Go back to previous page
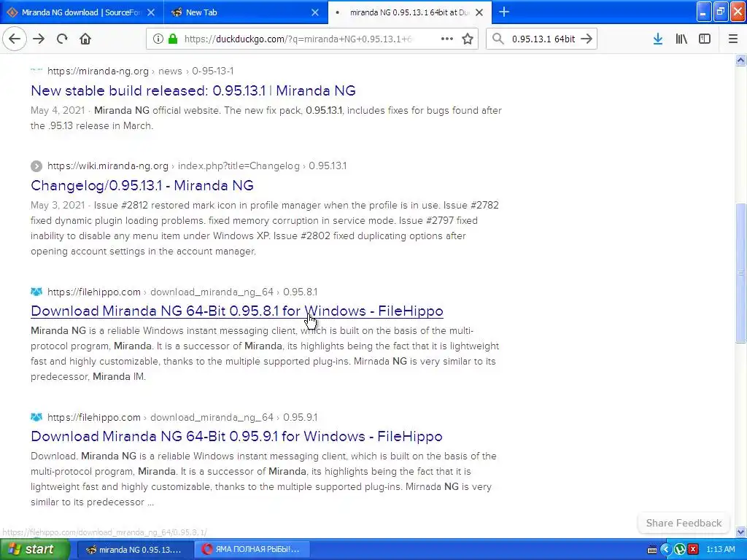747x560 pixels. pos(15,39)
